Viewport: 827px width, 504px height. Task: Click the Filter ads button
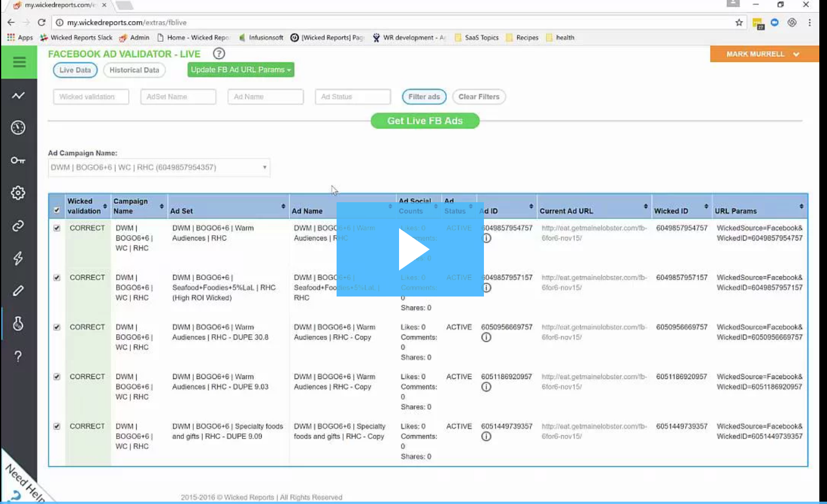pos(424,97)
